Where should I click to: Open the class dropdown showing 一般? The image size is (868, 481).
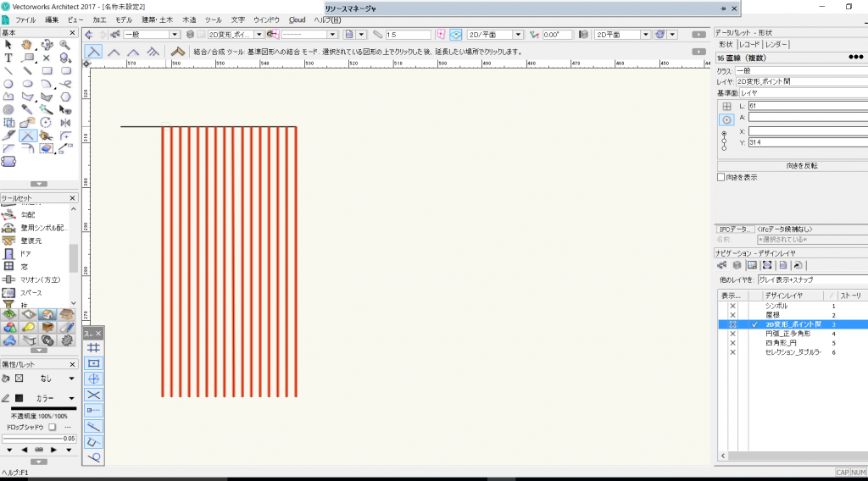click(152, 34)
